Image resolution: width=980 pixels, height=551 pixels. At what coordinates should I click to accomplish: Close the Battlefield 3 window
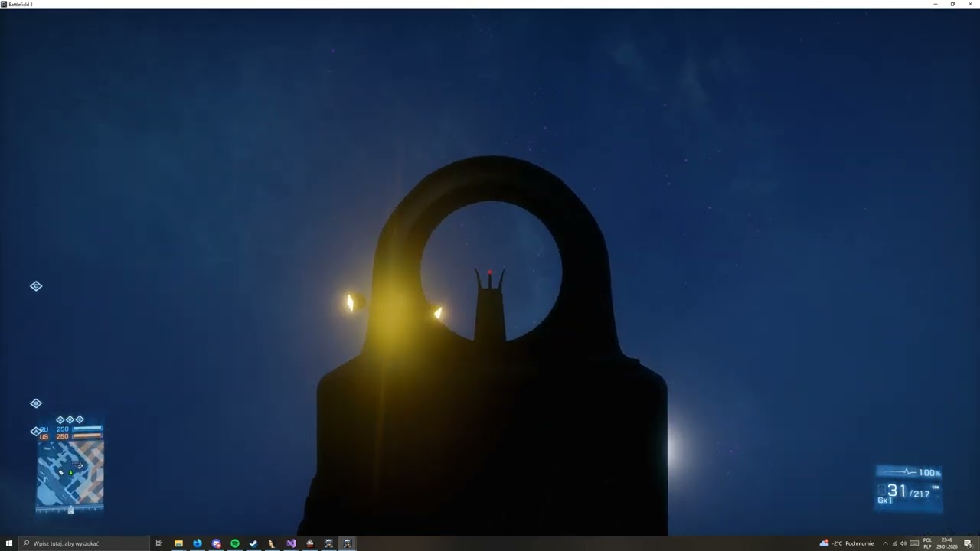click(x=971, y=4)
